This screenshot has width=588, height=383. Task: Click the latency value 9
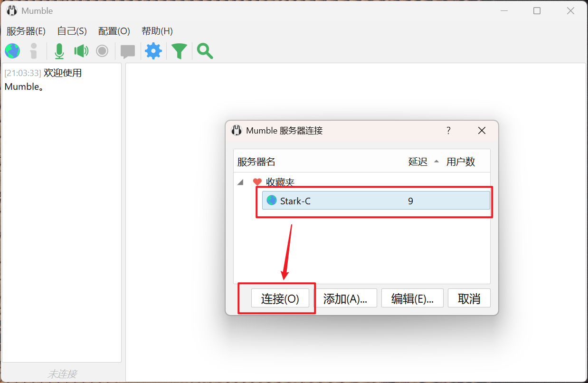point(411,201)
